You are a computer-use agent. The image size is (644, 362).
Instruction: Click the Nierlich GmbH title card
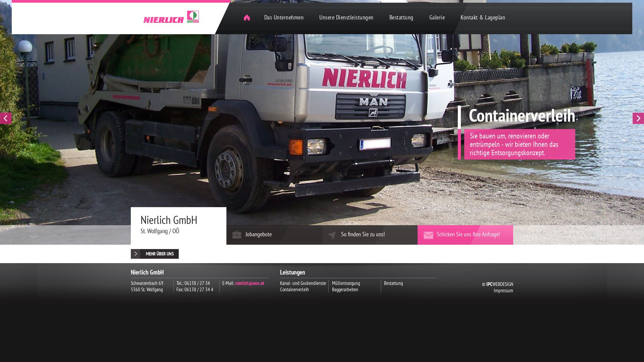[x=178, y=226]
